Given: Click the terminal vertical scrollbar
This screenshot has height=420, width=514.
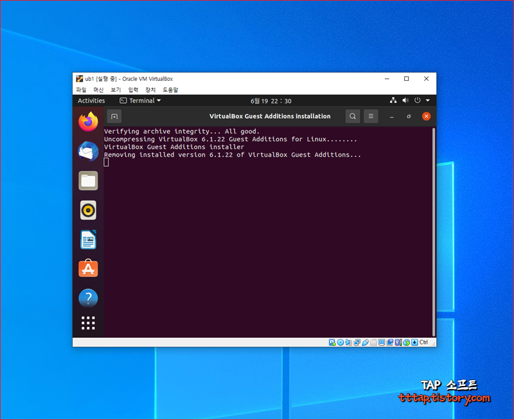Looking at the screenshot, I should (434, 232).
